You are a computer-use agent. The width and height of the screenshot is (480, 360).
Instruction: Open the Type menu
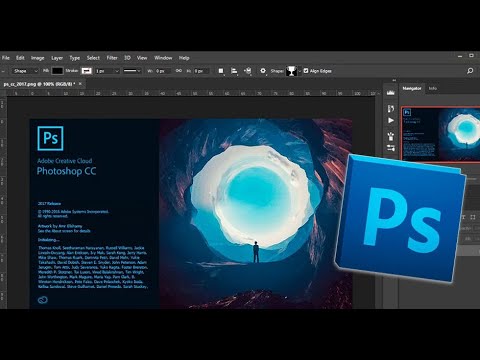[x=75, y=58]
